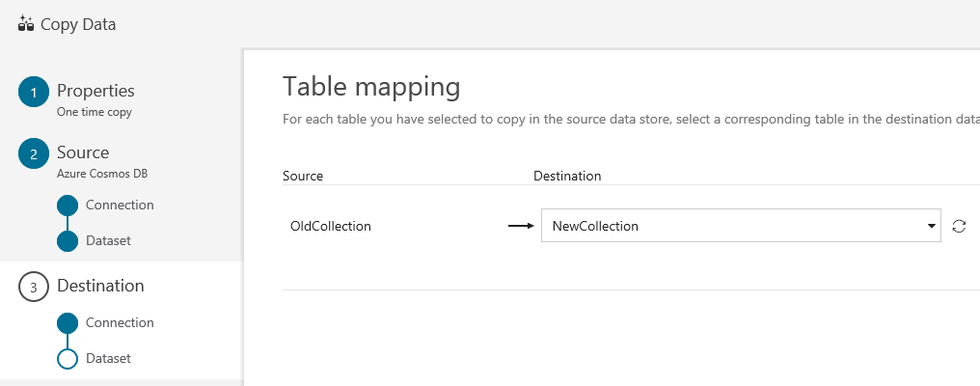Click the empty Destination Dataset step circle
980x386 pixels.
click(68, 358)
